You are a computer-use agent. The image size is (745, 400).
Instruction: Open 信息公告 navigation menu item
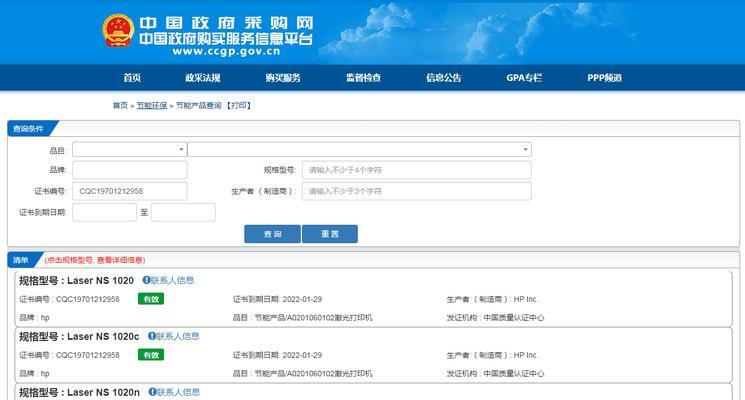pyautogui.click(x=444, y=77)
